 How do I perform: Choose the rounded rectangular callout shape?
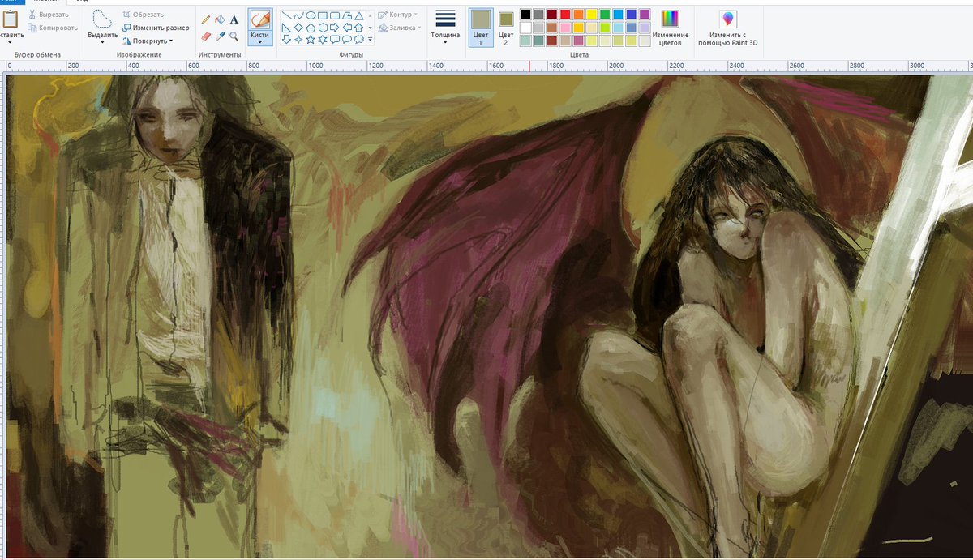335,39
